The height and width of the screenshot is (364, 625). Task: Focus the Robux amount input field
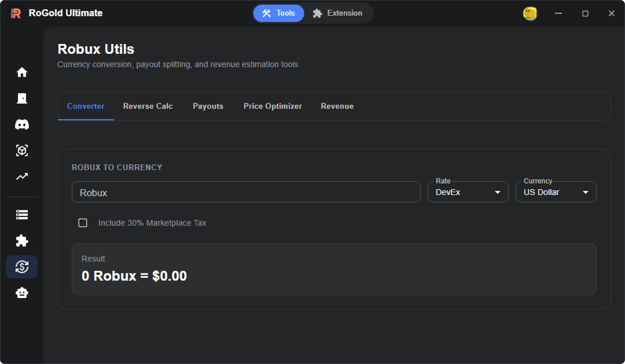point(246,192)
